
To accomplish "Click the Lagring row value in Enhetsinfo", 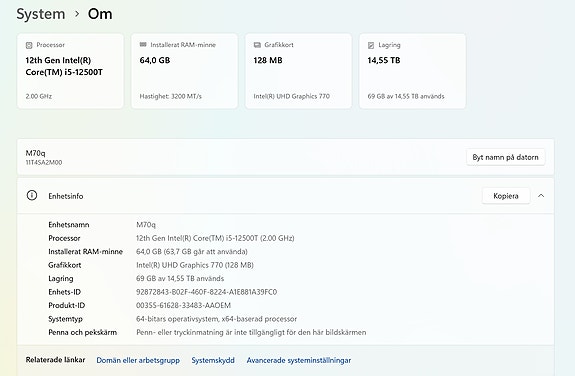I will pyautogui.click(x=180, y=278).
